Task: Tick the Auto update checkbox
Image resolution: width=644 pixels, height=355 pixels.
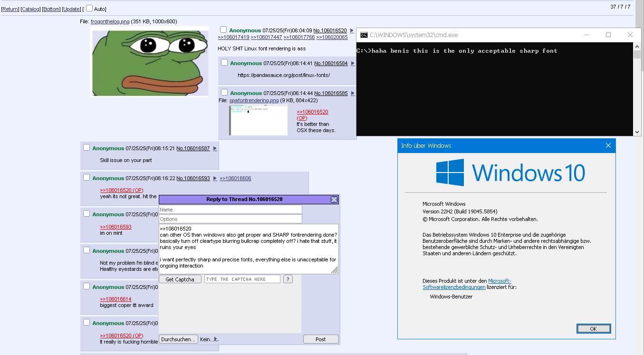Action: point(89,8)
